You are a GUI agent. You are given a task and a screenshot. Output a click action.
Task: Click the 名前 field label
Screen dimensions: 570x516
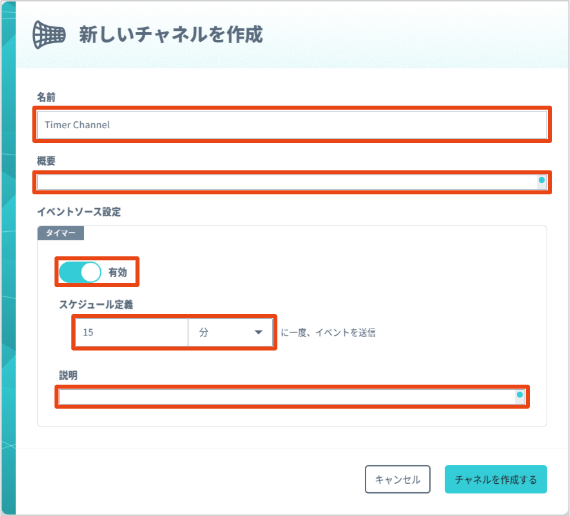[x=46, y=97]
